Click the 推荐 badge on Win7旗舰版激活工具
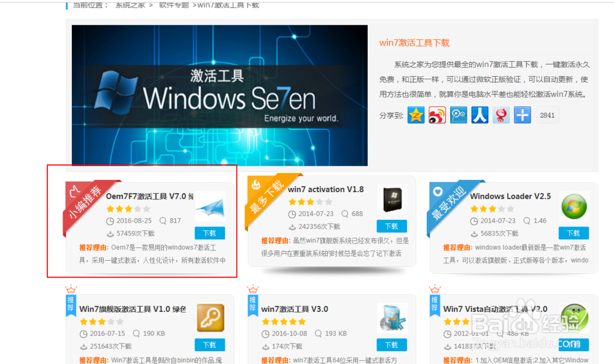The width and height of the screenshot is (614, 364). coord(71,304)
